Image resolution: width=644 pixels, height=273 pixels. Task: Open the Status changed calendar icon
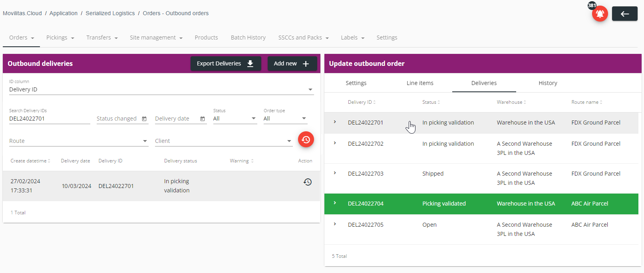(x=144, y=119)
